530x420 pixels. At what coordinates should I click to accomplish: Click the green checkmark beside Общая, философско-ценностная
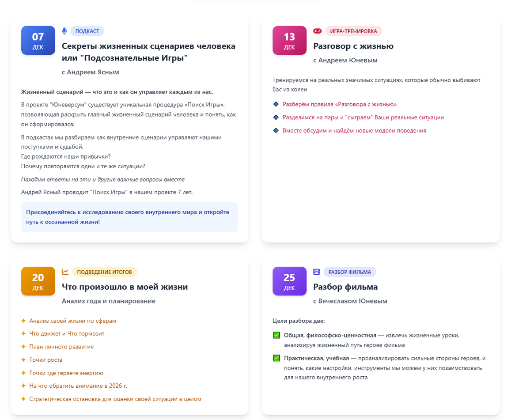(277, 335)
